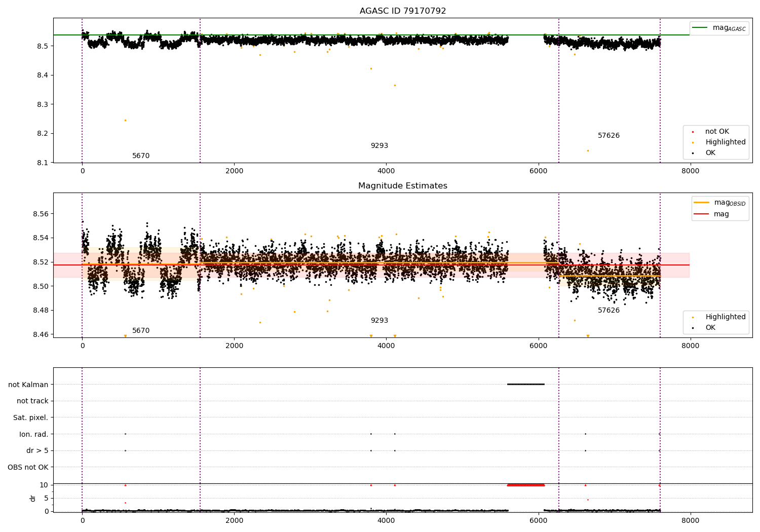This screenshot has height=532, width=760.
Task: Select 'Highlighted' legend entry in top plot
Action: [725, 142]
